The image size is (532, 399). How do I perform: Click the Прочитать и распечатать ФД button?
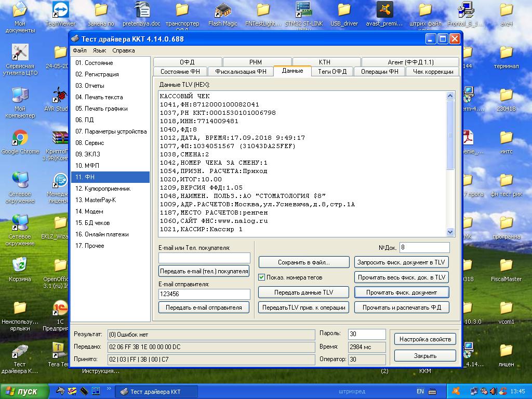coord(402,308)
